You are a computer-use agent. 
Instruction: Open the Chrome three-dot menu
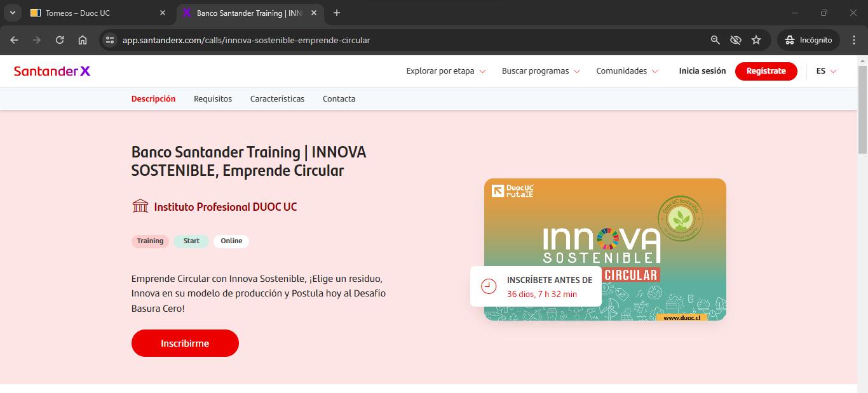(853, 40)
